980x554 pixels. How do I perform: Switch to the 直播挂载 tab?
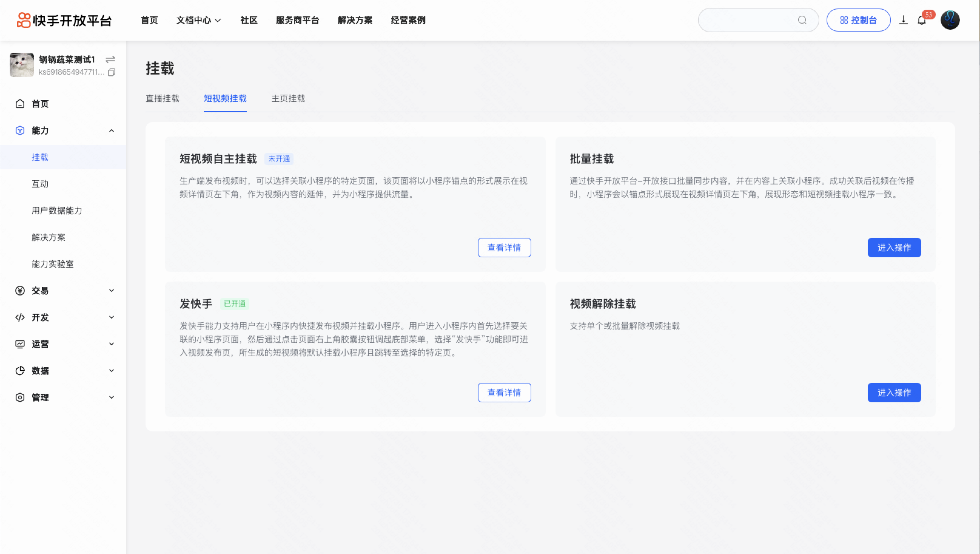pos(163,98)
